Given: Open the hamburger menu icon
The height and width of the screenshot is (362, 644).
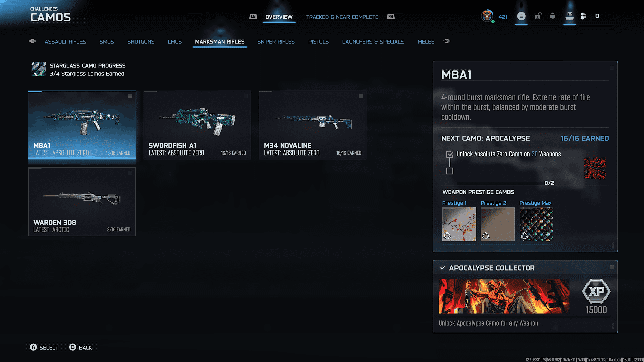Looking at the screenshot, I should pos(521,16).
